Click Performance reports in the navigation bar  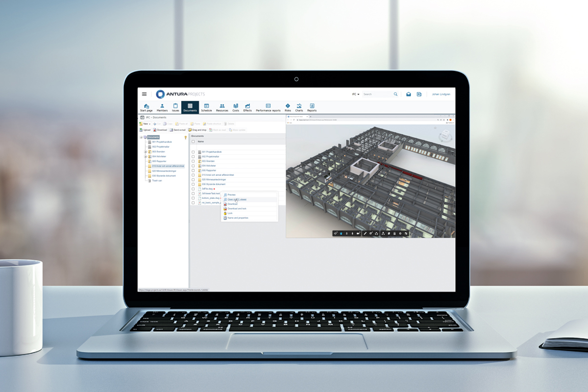pos(269,107)
